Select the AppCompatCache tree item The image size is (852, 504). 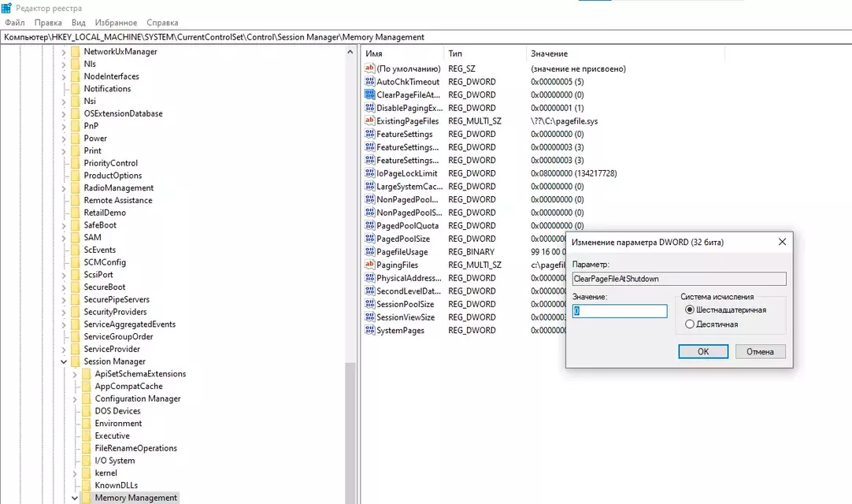click(x=129, y=386)
